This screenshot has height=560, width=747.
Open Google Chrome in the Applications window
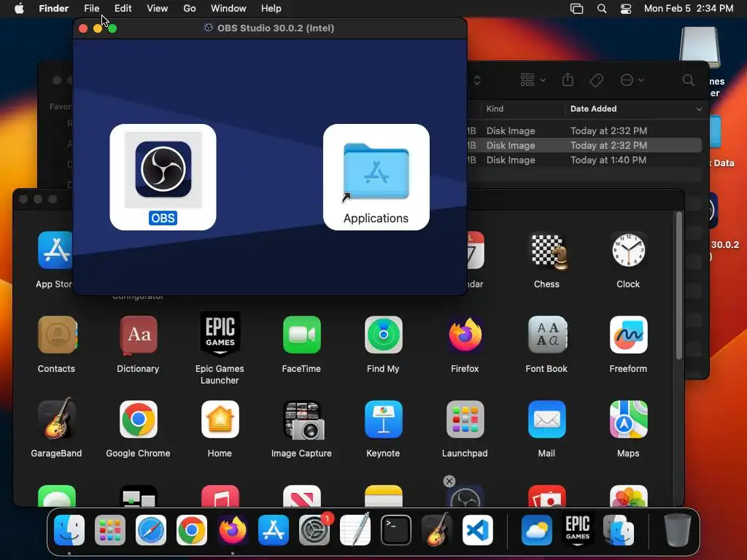pos(138,419)
